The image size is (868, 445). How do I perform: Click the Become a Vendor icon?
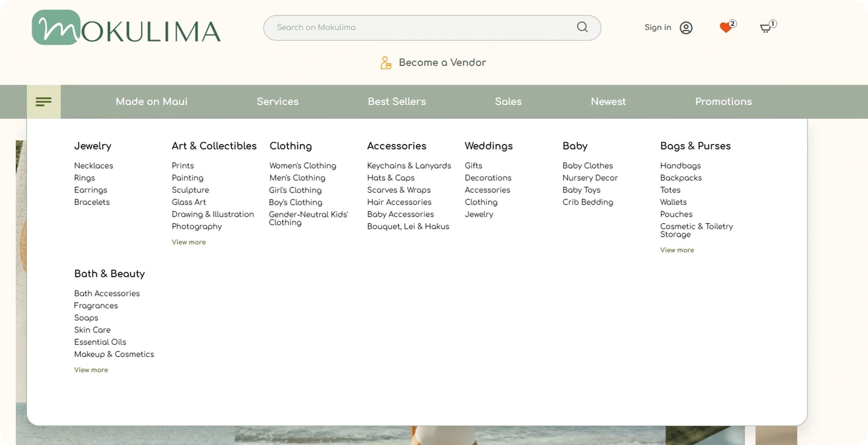pyautogui.click(x=386, y=63)
